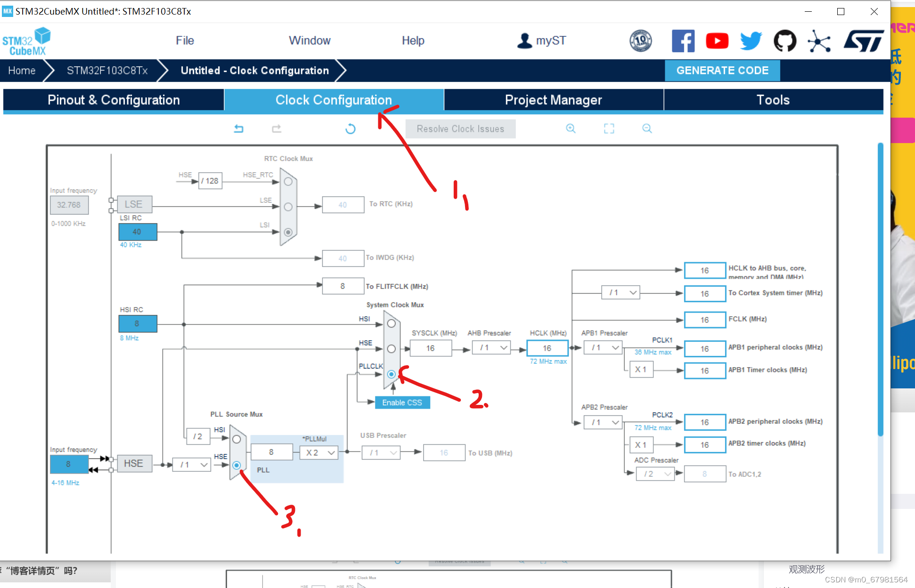
Task: Go to Home breadcrumb
Action: click(x=22, y=71)
